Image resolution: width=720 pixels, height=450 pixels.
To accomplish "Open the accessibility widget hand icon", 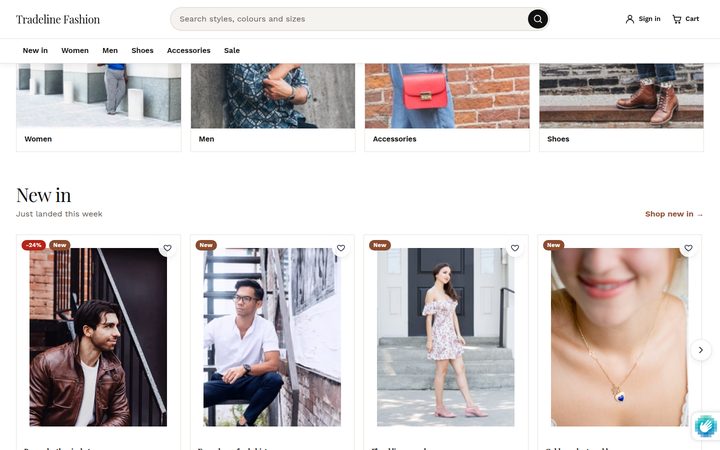I will [x=706, y=425].
